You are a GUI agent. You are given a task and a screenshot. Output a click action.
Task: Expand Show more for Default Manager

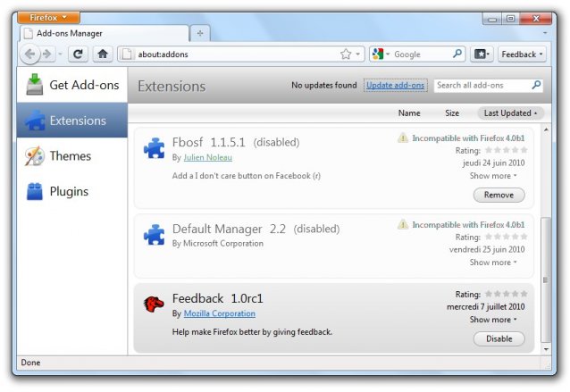point(493,263)
